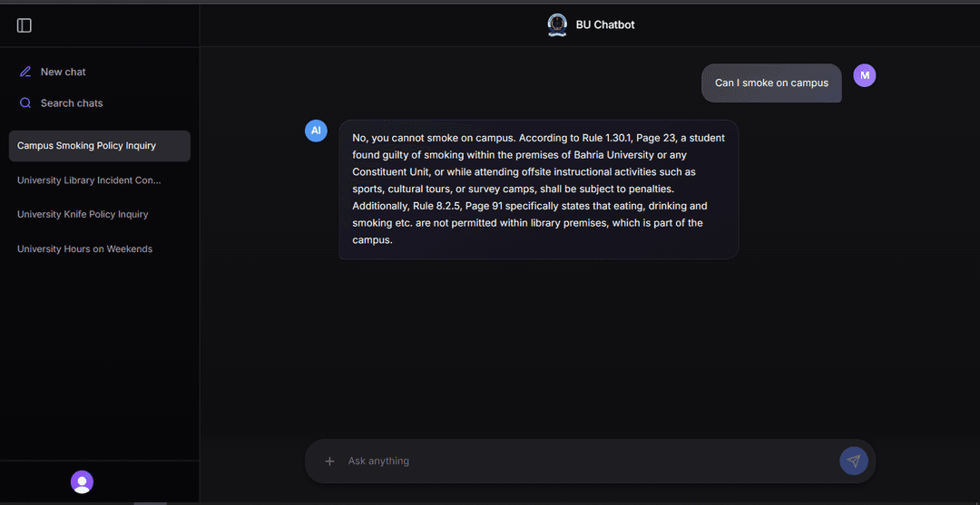
Task: Click the blue AI avatar
Action: (x=316, y=131)
